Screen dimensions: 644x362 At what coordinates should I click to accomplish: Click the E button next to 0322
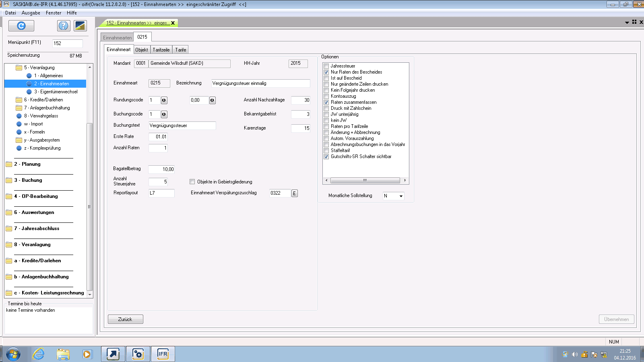tap(294, 193)
